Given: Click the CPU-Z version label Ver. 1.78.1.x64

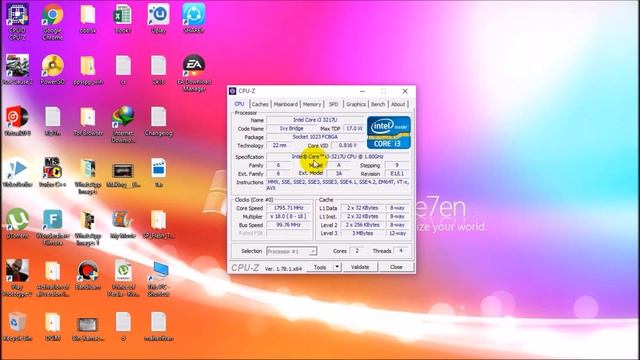Looking at the screenshot, I should pos(283,269).
